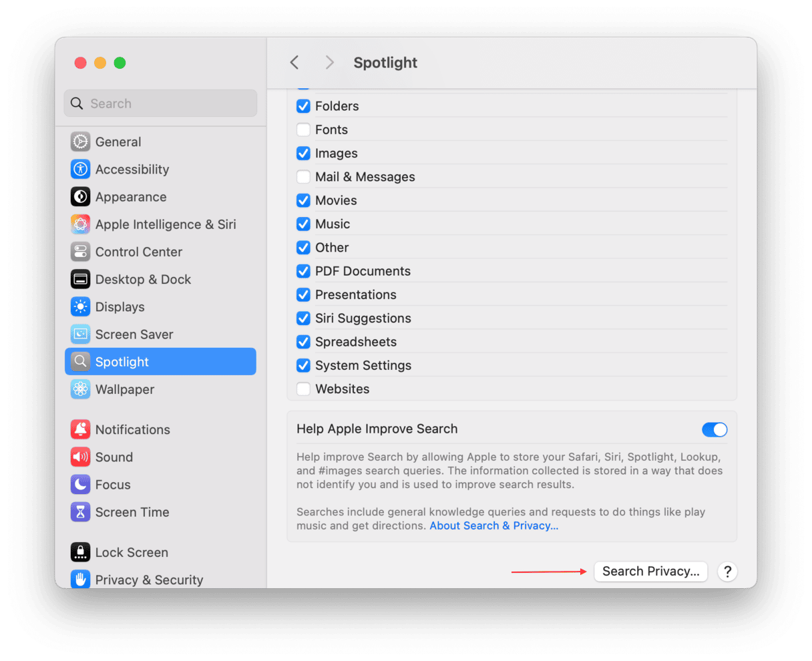This screenshot has width=812, height=661.
Task: Select the Accessibility icon in sidebar
Action: [80, 169]
